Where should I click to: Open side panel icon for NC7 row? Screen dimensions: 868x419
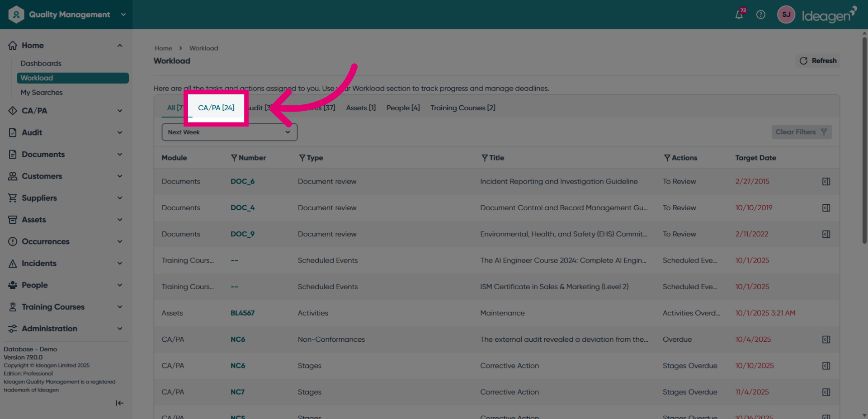[826, 392]
